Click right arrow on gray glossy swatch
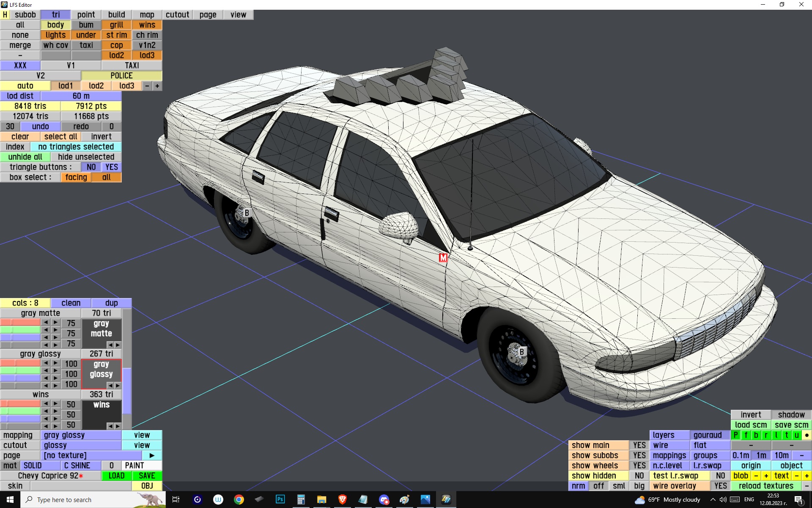The height and width of the screenshot is (508, 812). coord(118,385)
